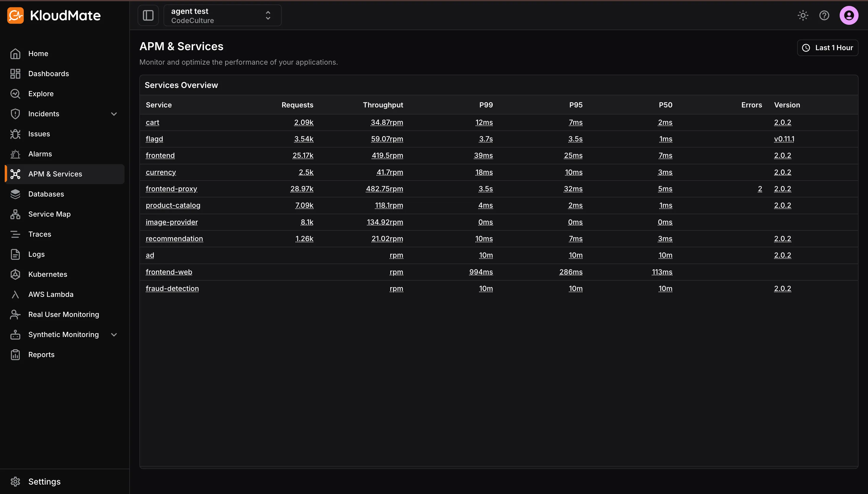Click the Version column header
Image resolution: width=868 pixels, height=494 pixels.
pos(787,105)
